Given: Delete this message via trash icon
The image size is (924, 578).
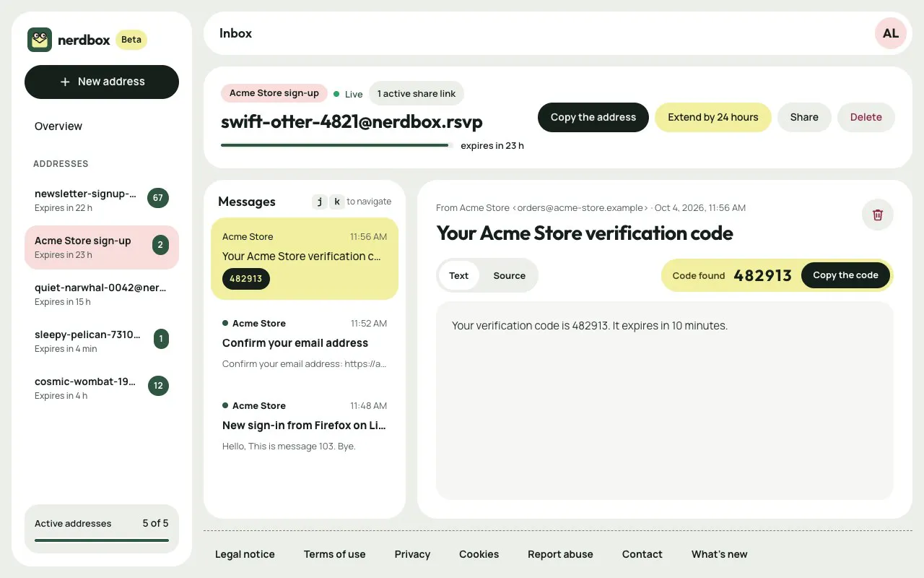Looking at the screenshot, I should 878,215.
